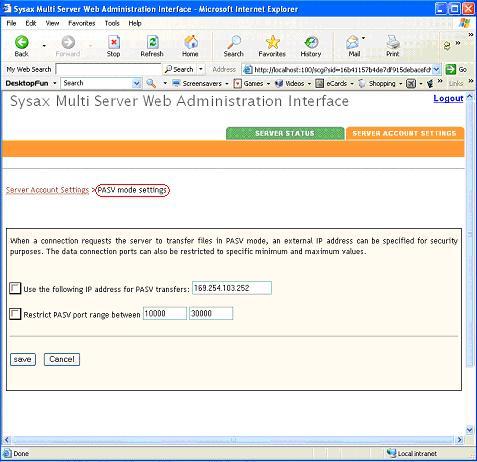This screenshot has height=462, width=477.
Task: Follow the Server Account Settings breadcrumb link
Action: click(x=47, y=190)
